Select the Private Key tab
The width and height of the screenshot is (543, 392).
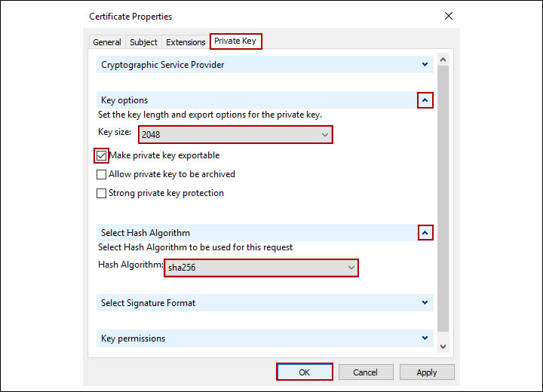pyautogui.click(x=235, y=41)
